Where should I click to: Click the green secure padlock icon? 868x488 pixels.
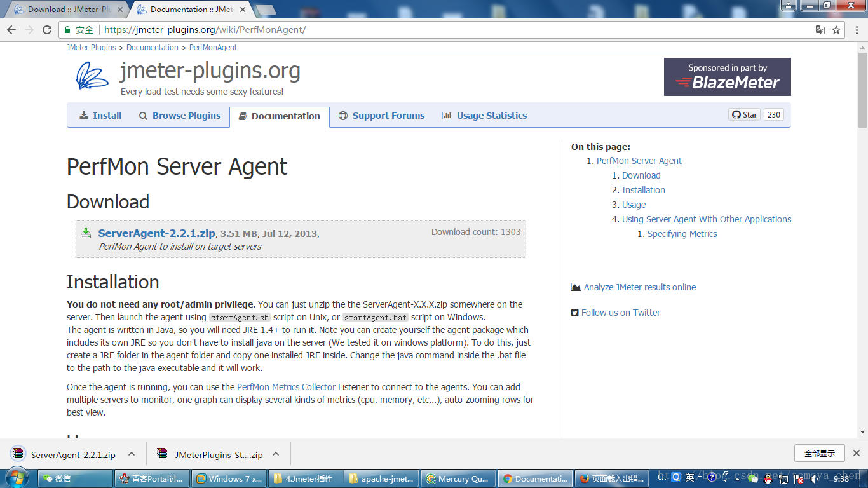coord(67,30)
